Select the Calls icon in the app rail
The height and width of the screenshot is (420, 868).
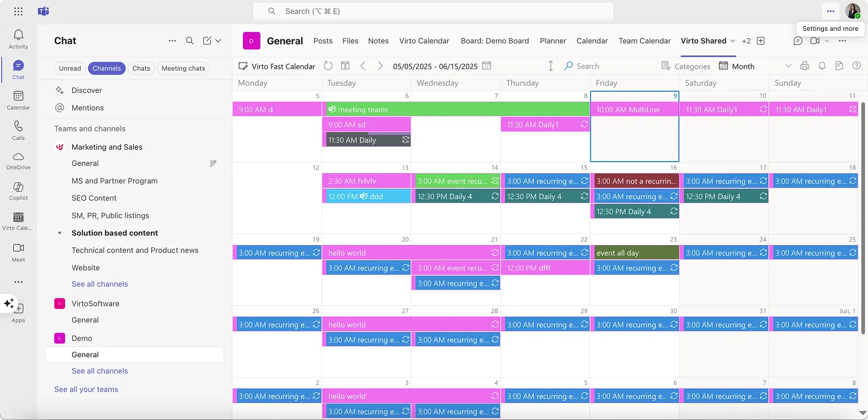pos(18,129)
